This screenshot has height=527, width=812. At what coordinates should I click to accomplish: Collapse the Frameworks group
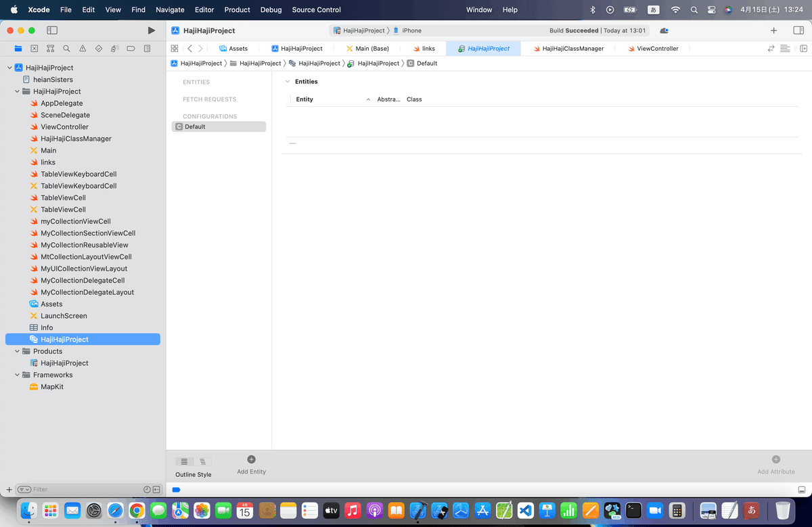(x=18, y=375)
